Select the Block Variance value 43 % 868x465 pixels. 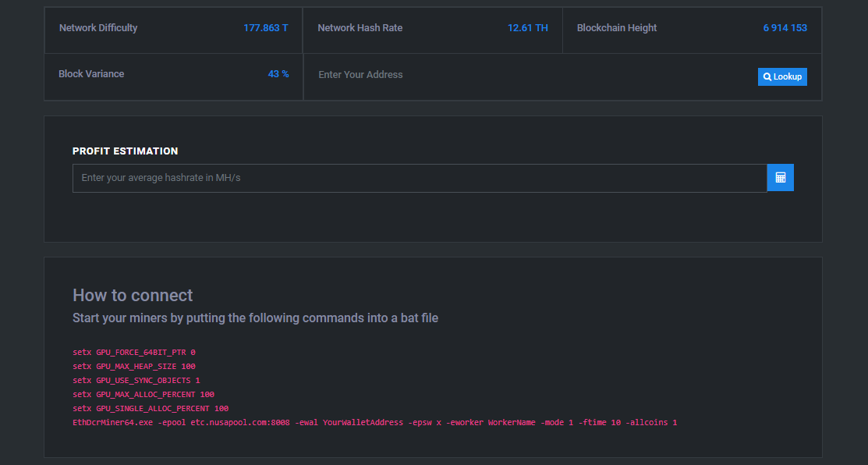(278, 73)
